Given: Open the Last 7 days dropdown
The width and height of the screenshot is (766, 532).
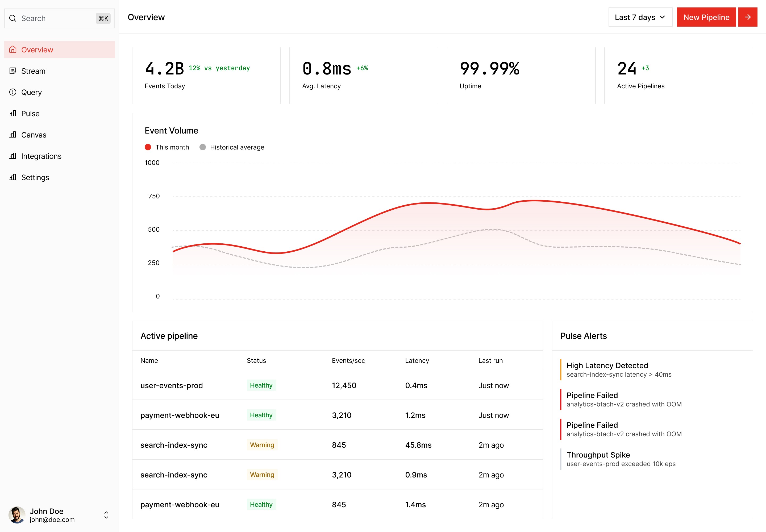Looking at the screenshot, I should pos(640,17).
